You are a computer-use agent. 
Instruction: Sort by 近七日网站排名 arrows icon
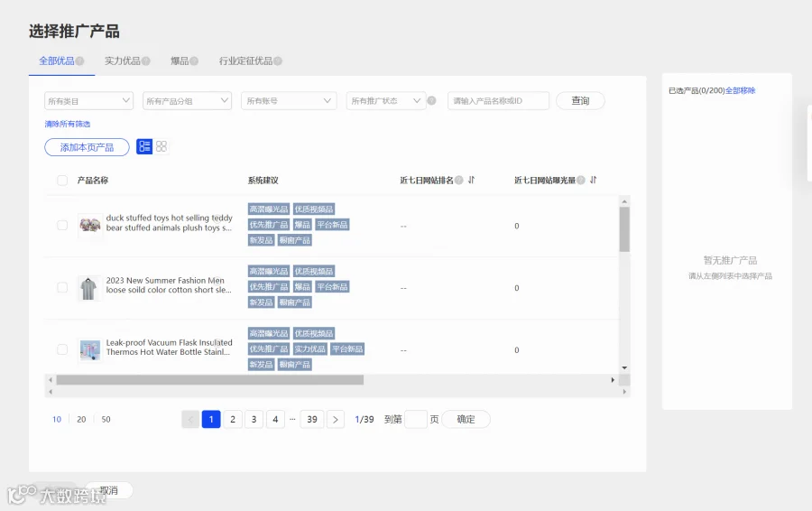(471, 180)
